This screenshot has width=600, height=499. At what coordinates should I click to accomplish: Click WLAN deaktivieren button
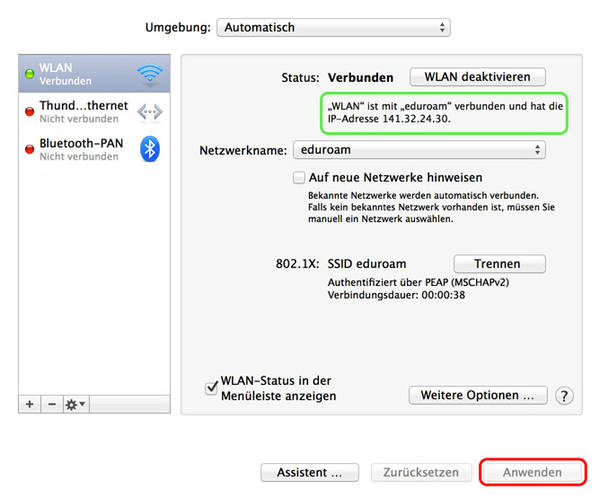pos(477,77)
